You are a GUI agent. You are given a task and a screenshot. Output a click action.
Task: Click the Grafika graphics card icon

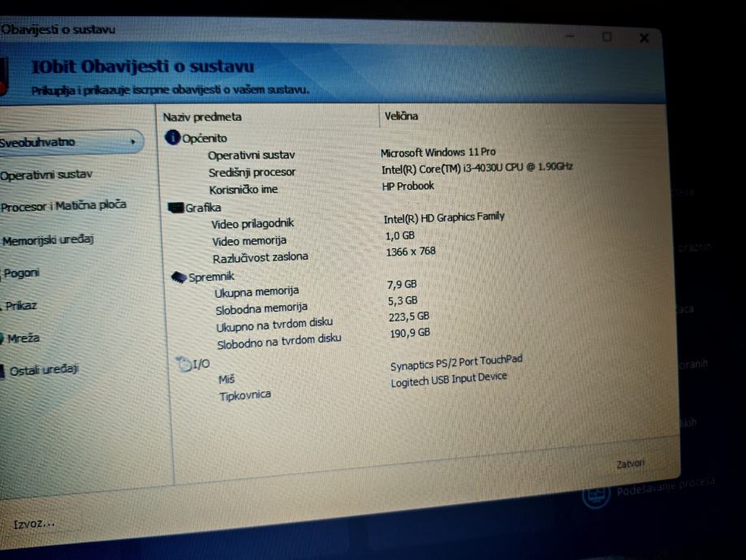[175, 208]
